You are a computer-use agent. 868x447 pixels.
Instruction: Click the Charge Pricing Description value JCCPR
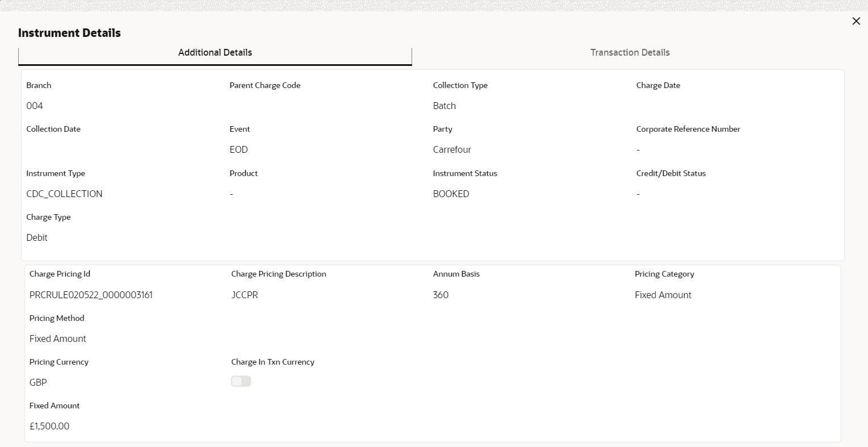(x=244, y=295)
